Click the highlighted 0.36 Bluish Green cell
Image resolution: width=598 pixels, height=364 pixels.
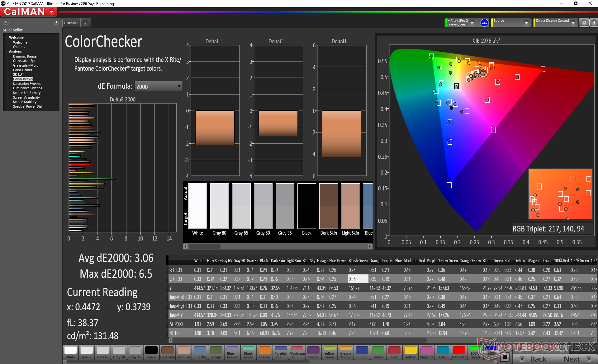[358, 279]
